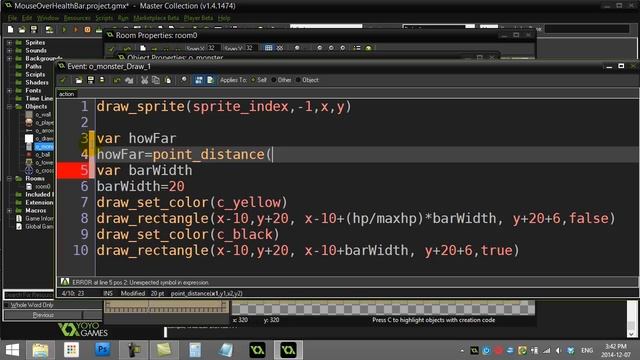Toggle grid icon in Room Properties toolbar
Screen dimensions: 640x360
[x=269, y=48]
